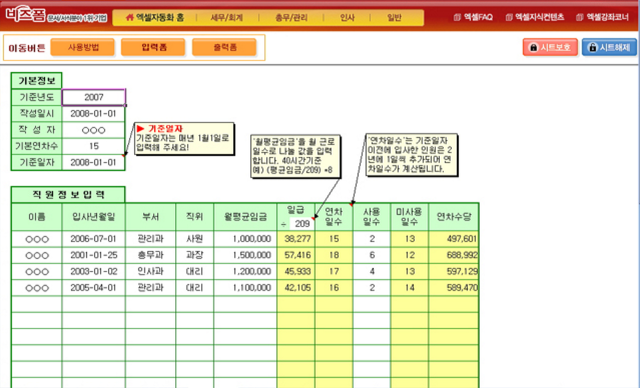Select 연차수당 cell 589,470

tap(453, 288)
